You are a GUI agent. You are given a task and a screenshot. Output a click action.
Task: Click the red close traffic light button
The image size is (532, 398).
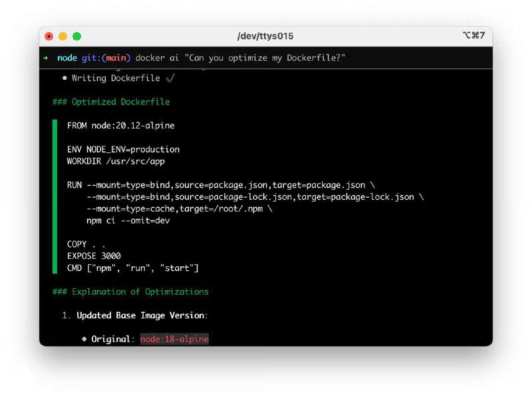[49, 37]
